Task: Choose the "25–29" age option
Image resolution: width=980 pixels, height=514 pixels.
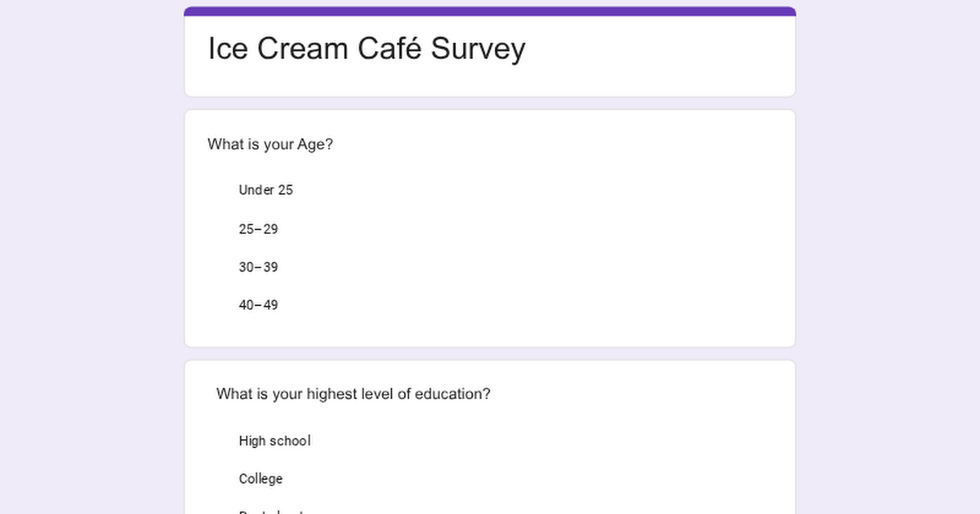Action: pyautogui.click(x=258, y=229)
